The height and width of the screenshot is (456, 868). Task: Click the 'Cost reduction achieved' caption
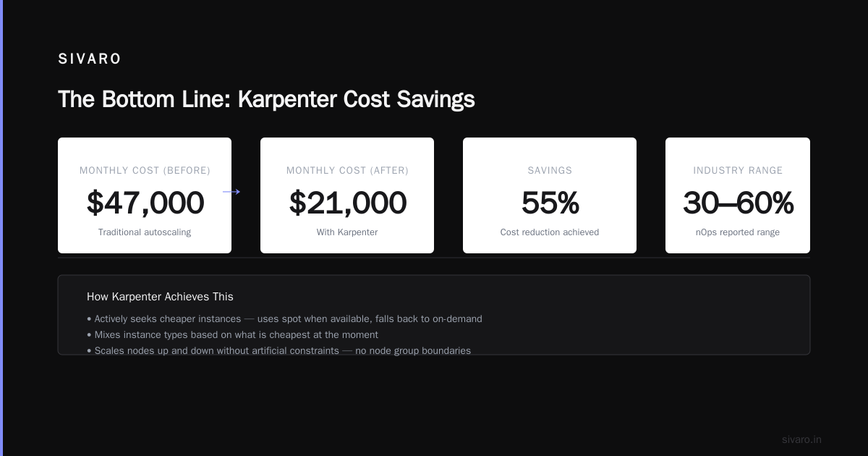pyautogui.click(x=550, y=232)
